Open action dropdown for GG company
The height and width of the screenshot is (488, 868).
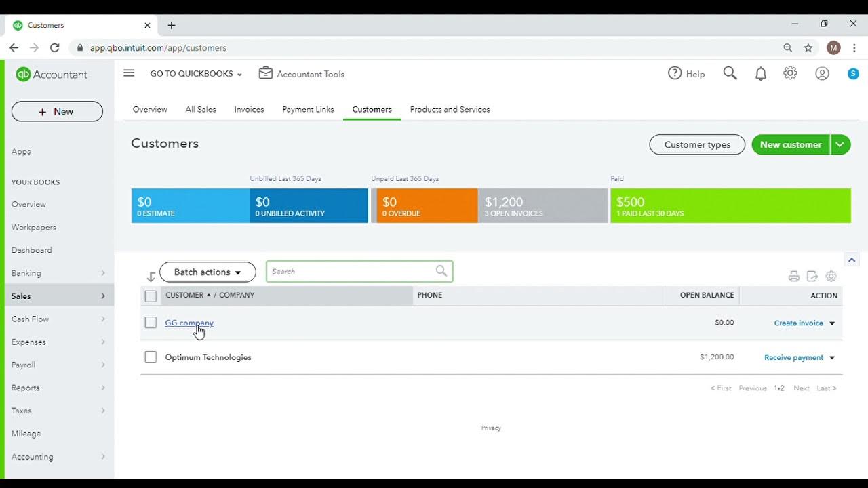(832, 323)
